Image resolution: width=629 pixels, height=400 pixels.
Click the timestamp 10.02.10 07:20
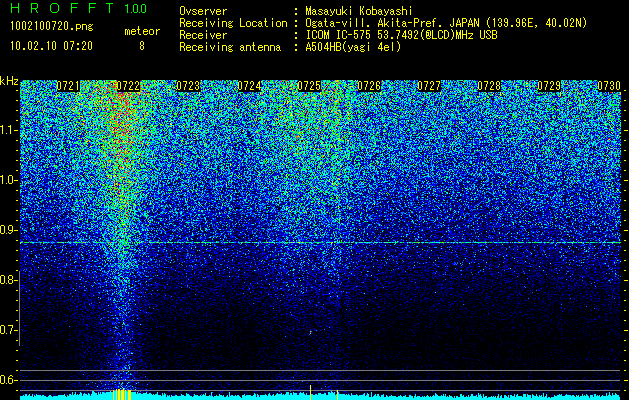click(x=51, y=46)
